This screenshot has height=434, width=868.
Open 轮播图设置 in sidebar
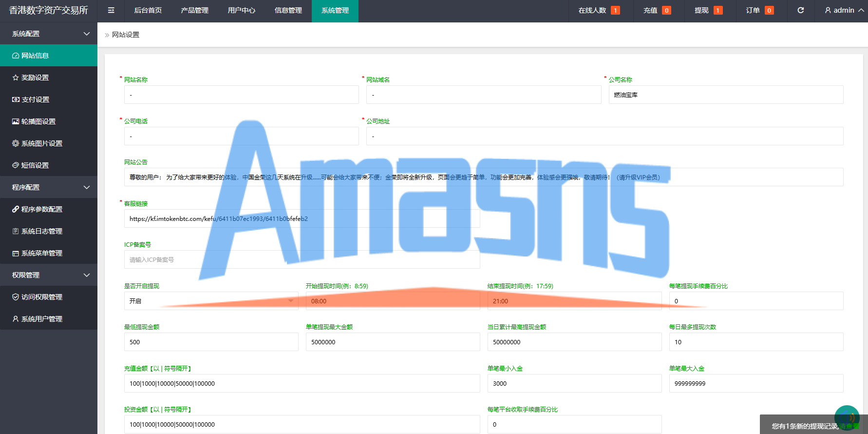pyautogui.click(x=49, y=121)
